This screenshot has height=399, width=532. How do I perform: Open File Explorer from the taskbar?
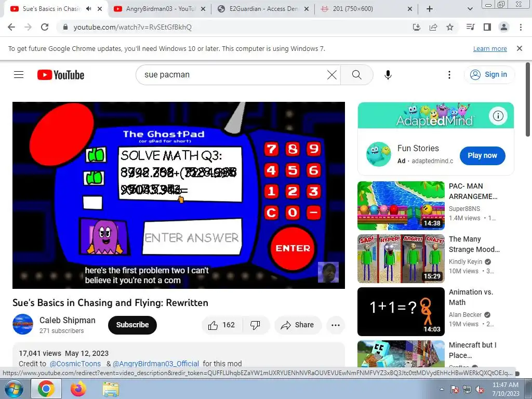[111, 389]
